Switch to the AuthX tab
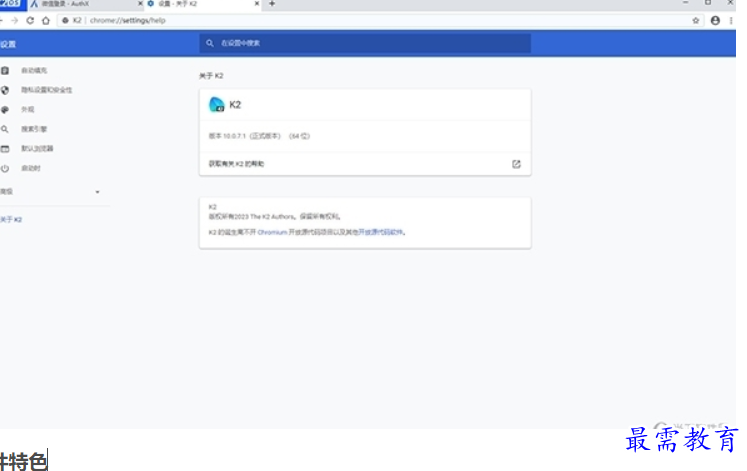Image resolution: width=747 pixels, height=471 pixels. pos(85,4)
